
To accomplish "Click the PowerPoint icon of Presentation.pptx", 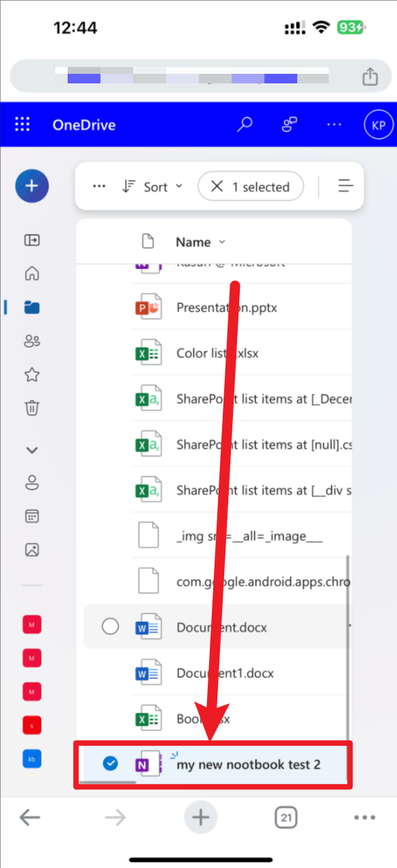I will pos(148,308).
